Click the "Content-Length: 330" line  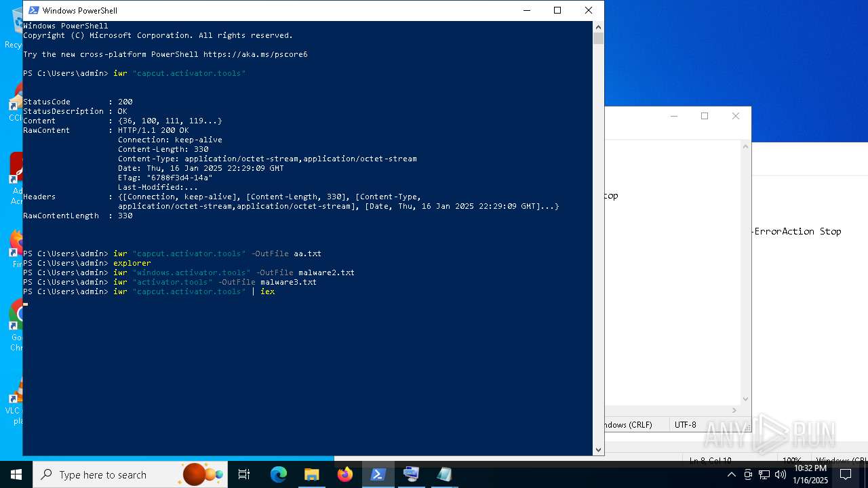point(163,149)
